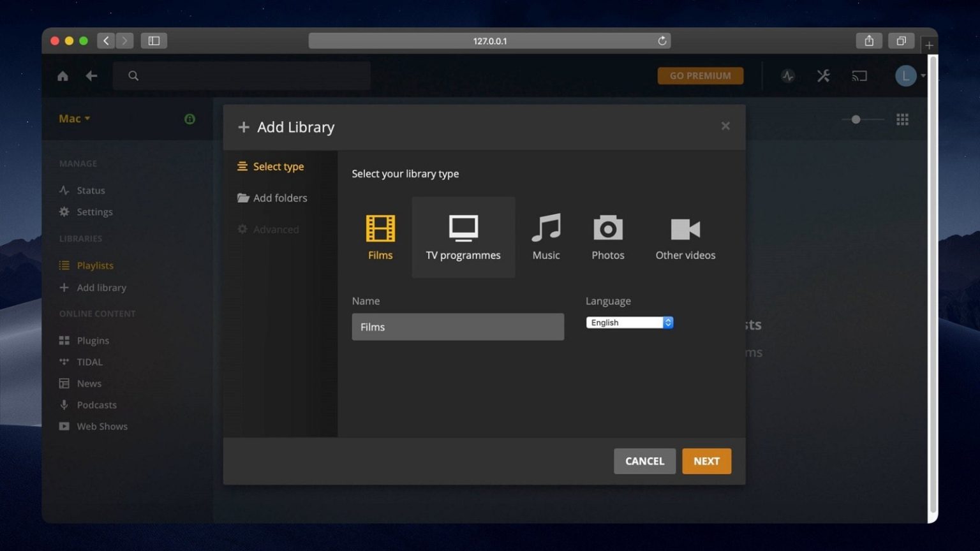Click the search magnifier icon

click(x=133, y=75)
